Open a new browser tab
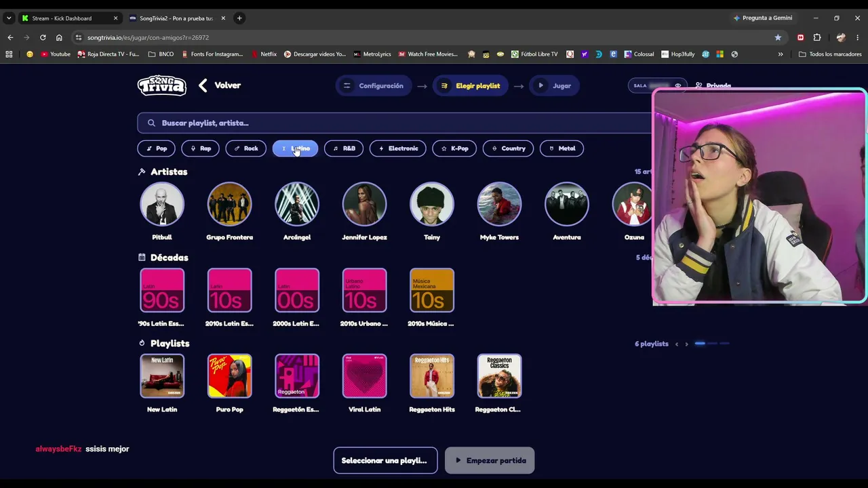Screen dimensions: 868x488 [239, 18]
